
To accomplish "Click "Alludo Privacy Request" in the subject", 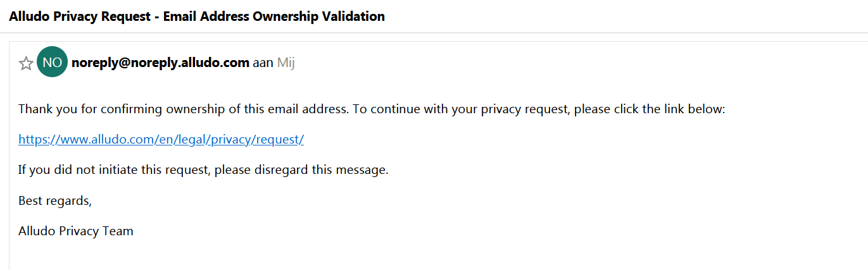I will pyautogui.click(x=81, y=16).
